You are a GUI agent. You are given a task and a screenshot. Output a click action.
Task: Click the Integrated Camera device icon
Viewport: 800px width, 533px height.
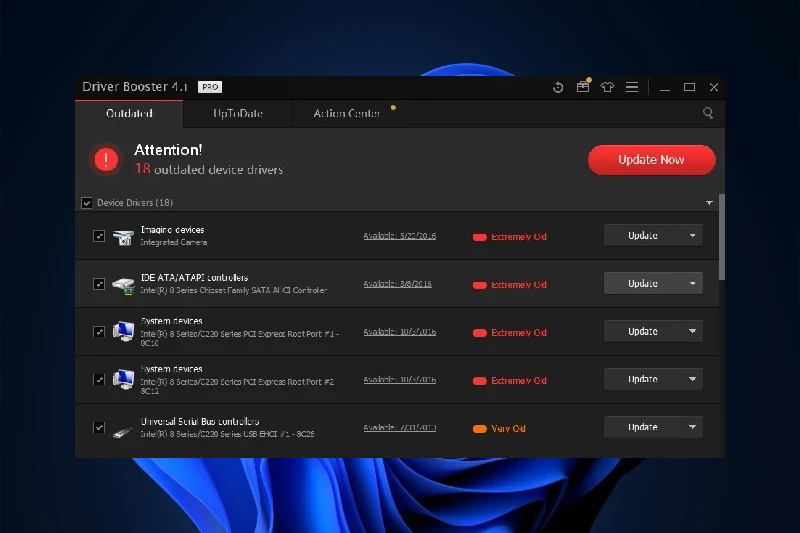tap(123, 237)
